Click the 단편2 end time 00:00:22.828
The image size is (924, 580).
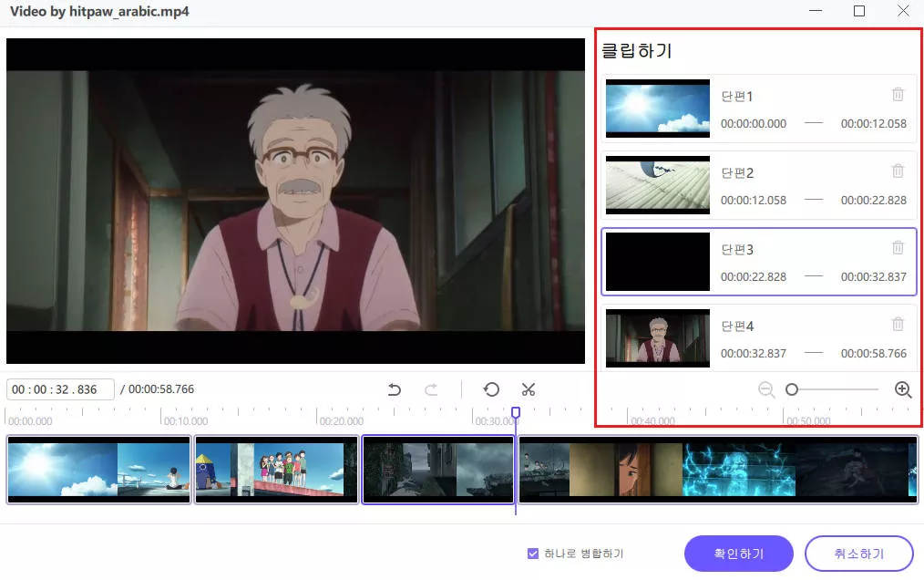873,201
